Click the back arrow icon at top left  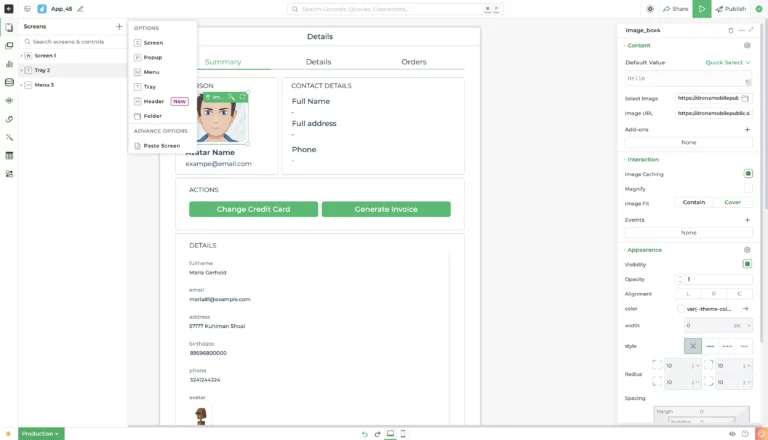click(x=9, y=8)
